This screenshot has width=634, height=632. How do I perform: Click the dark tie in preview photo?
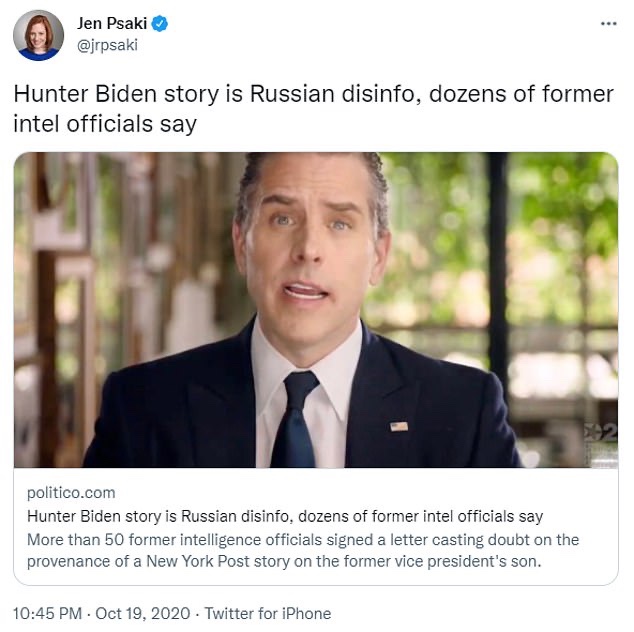(x=296, y=420)
